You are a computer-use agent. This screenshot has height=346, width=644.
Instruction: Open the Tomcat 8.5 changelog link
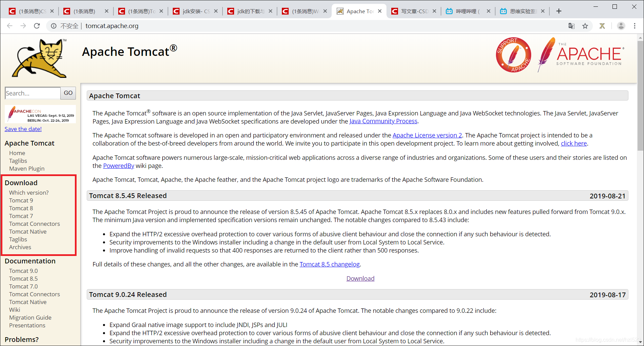[x=330, y=264]
